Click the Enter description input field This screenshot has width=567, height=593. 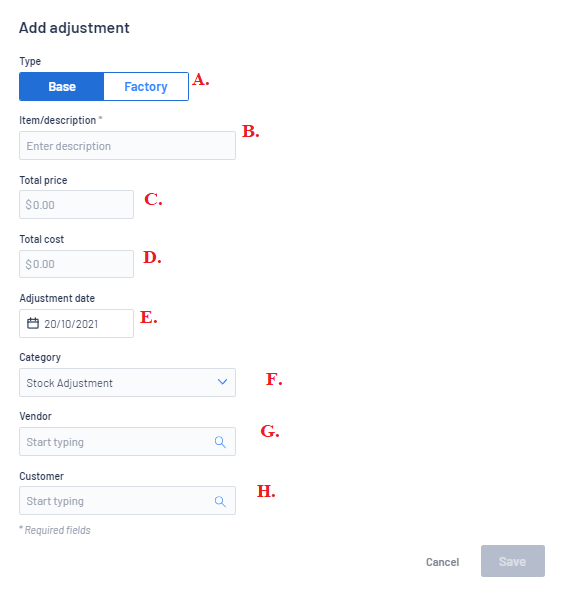tap(127, 146)
